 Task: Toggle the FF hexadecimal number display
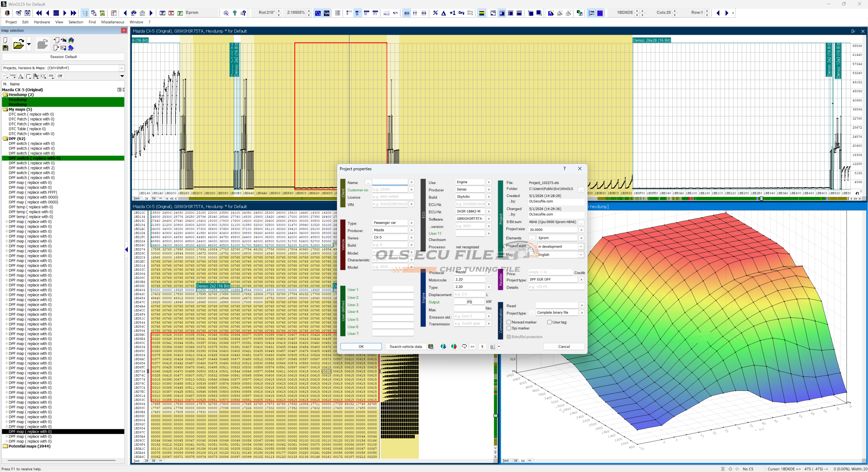point(415,13)
